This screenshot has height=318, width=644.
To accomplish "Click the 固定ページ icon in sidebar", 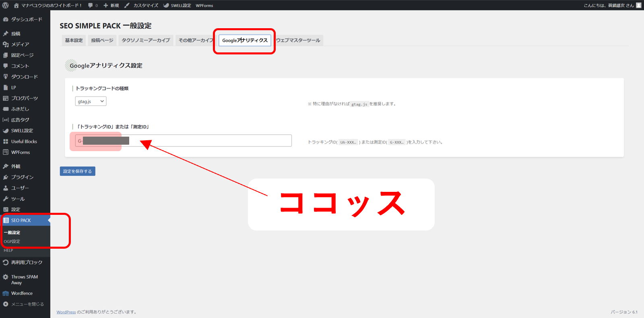I will click(x=6, y=55).
